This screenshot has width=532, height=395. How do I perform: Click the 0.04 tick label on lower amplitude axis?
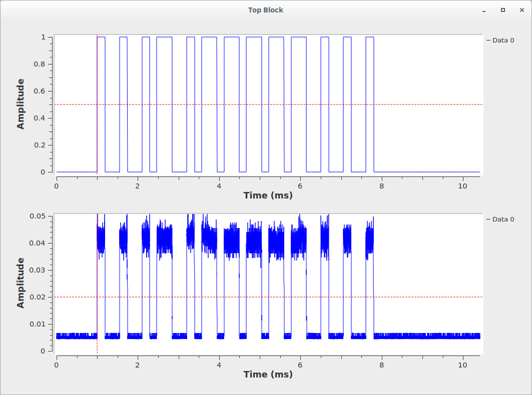[x=39, y=243]
